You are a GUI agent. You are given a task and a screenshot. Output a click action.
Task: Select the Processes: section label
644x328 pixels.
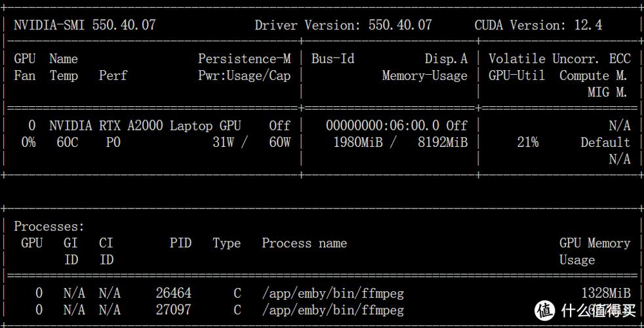(49, 226)
